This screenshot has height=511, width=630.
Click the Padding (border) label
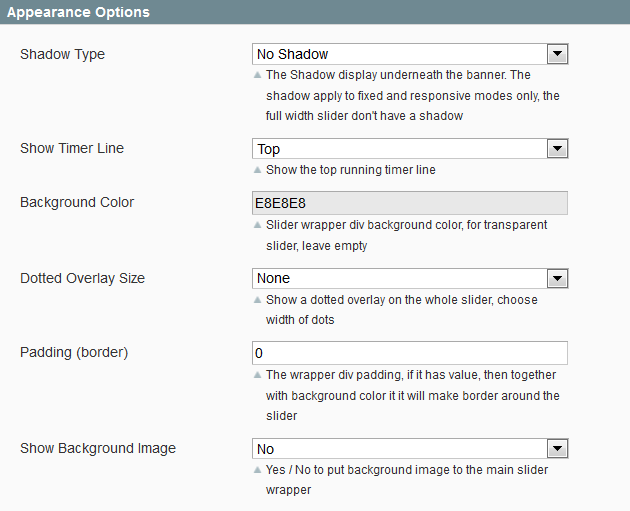click(74, 352)
